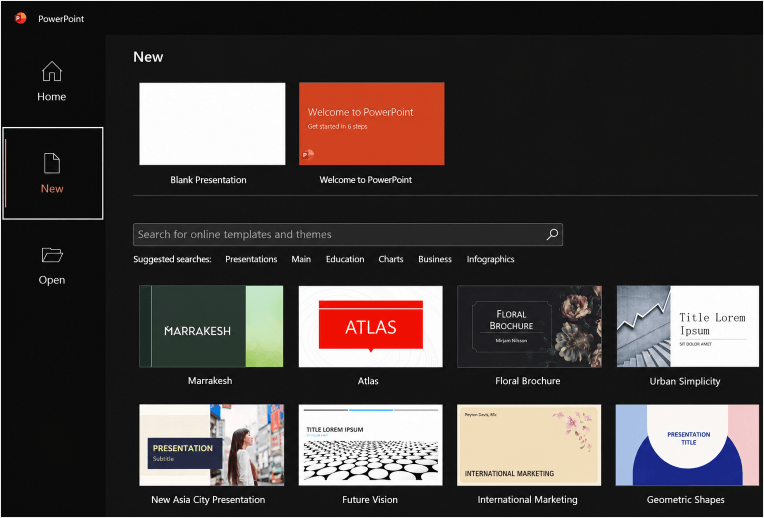
Task: Click the Open label in sidebar
Action: [52, 280]
